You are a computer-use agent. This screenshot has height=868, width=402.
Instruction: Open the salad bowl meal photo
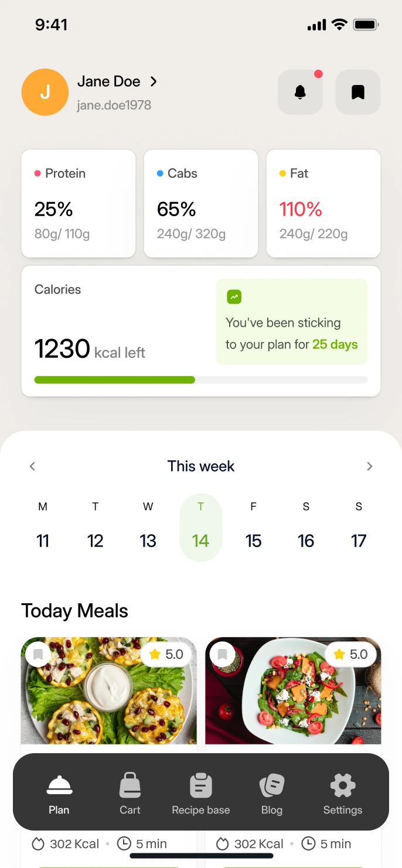point(293,691)
